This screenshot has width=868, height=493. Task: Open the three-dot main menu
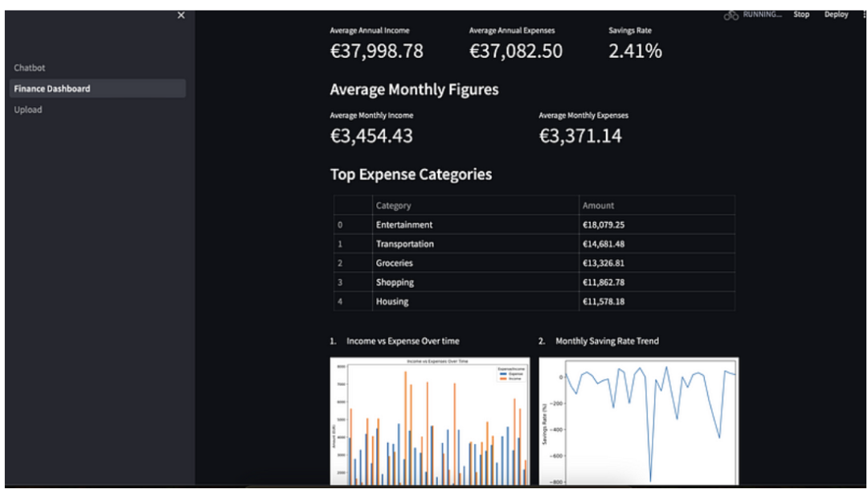(862, 14)
